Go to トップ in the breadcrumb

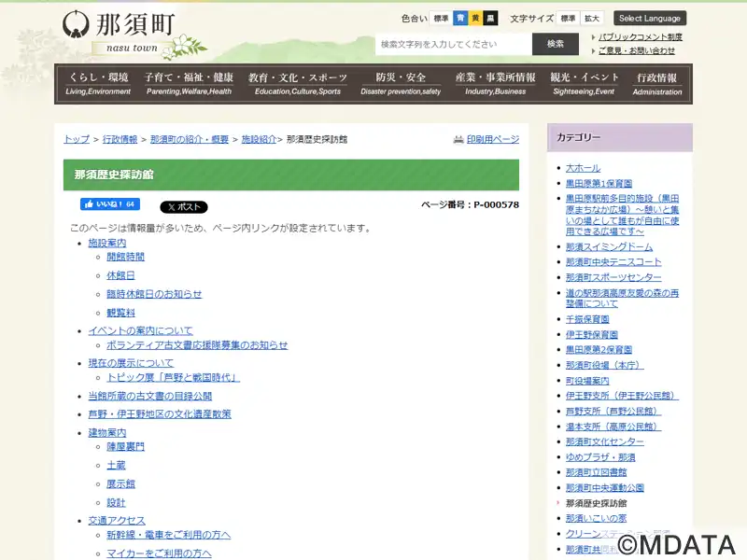(x=77, y=139)
